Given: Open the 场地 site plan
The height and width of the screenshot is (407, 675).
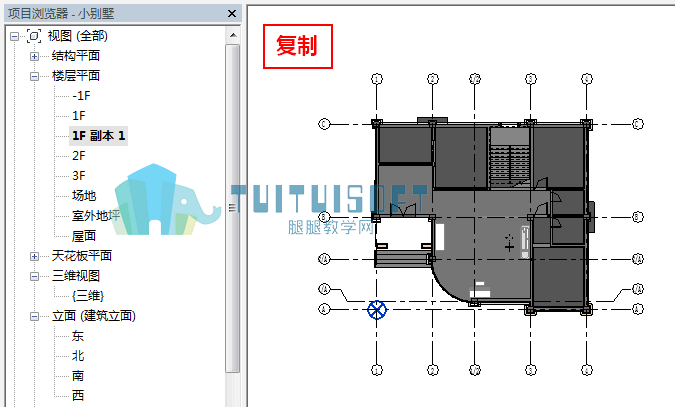Looking at the screenshot, I should pos(84,196).
